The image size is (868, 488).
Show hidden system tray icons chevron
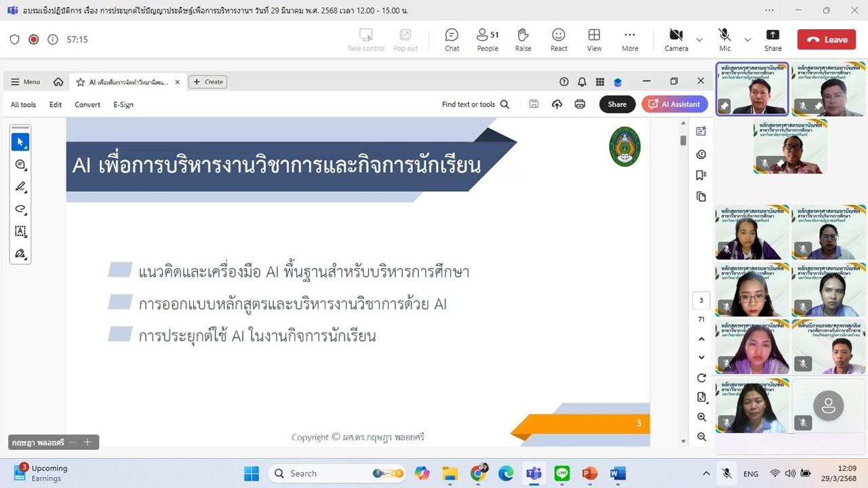click(x=706, y=474)
